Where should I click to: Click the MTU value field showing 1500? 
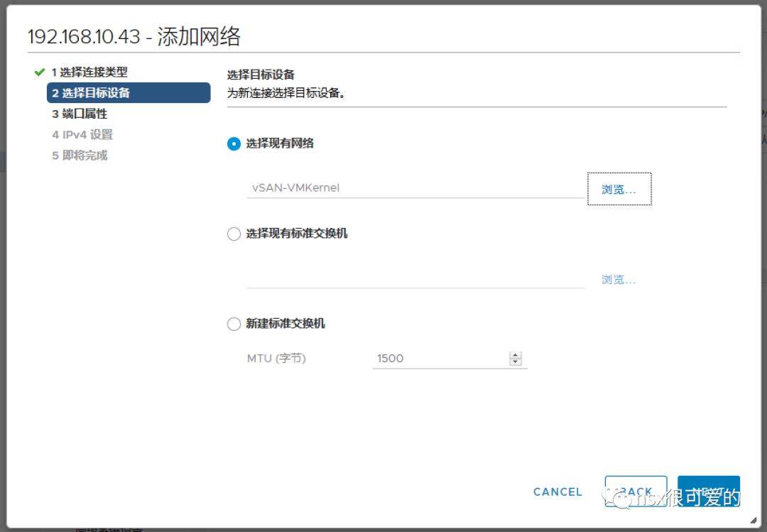(440, 359)
